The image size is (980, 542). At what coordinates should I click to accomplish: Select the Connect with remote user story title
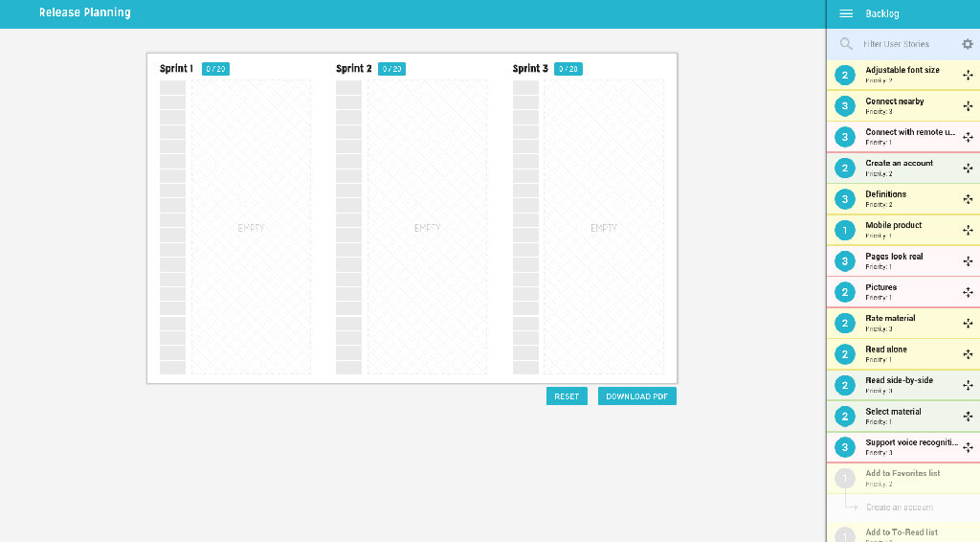910,132
